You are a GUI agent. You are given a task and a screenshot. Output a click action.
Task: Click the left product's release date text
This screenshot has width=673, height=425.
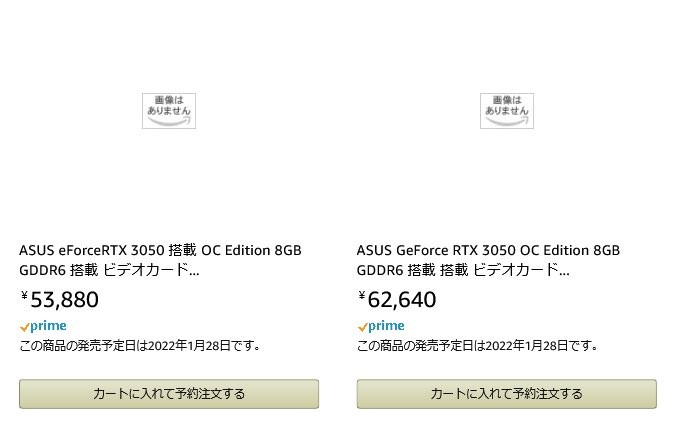(140, 346)
